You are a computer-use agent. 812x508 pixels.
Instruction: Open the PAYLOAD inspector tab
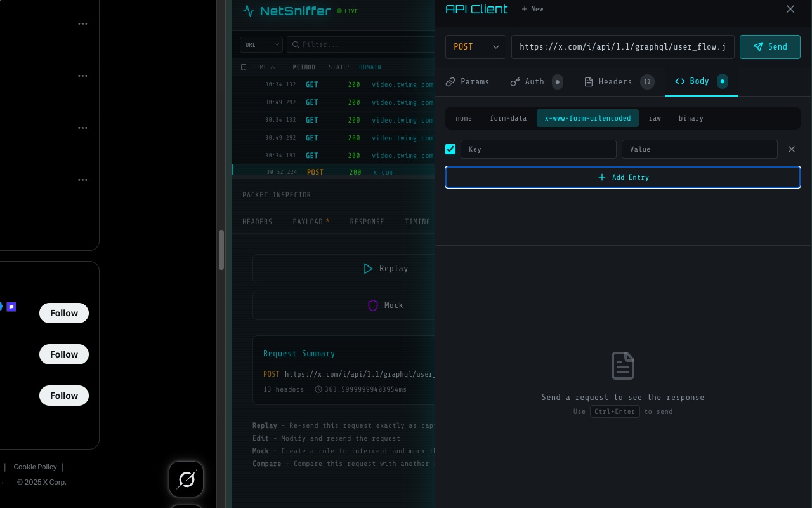click(x=311, y=222)
